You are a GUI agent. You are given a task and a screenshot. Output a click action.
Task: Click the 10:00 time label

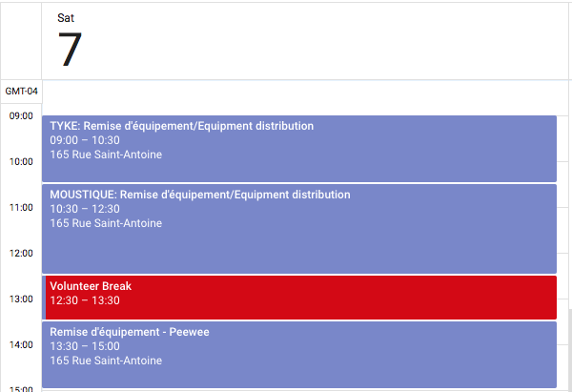pos(21,161)
